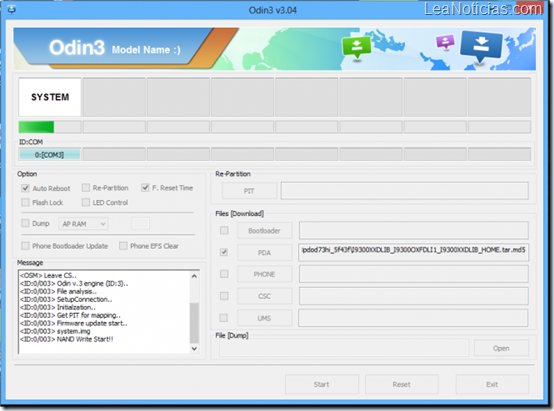Viewport: 554px width, 411px height.
Task: Click the CSC file button
Action: click(x=265, y=296)
